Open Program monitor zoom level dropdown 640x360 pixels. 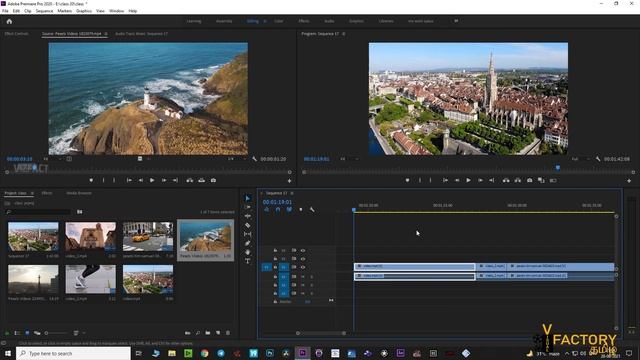click(x=350, y=159)
